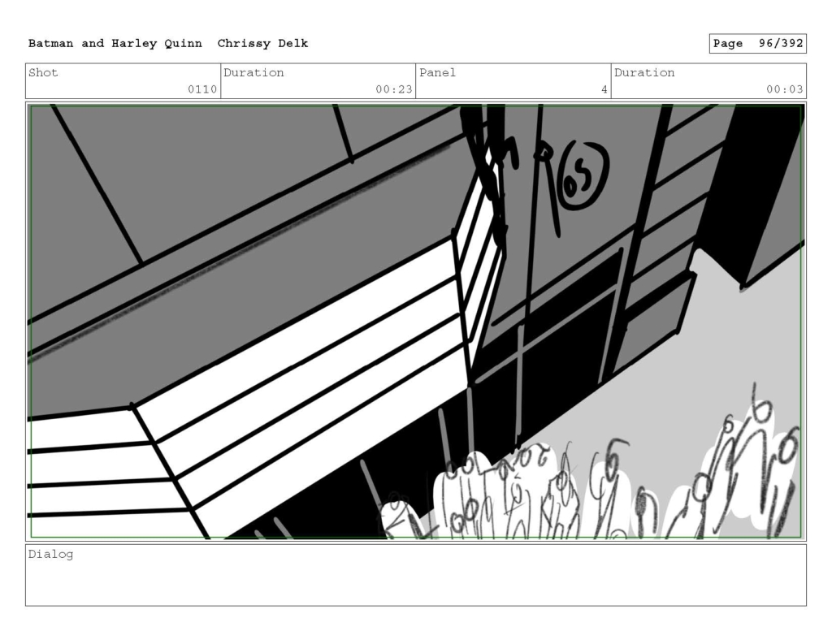832x644 pixels.
Task: Click the panel duration value '00:03'
Action: pos(785,89)
